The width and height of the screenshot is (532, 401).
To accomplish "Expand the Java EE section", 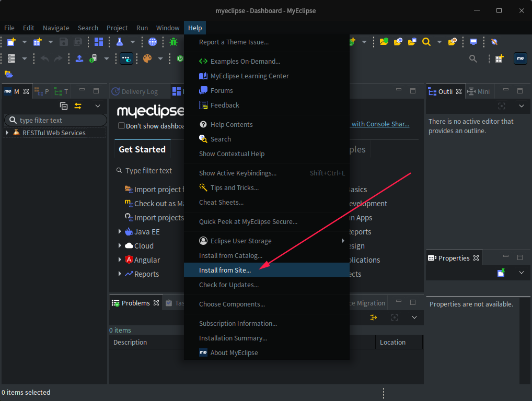I will pyautogui.click(x=120, y=231).
